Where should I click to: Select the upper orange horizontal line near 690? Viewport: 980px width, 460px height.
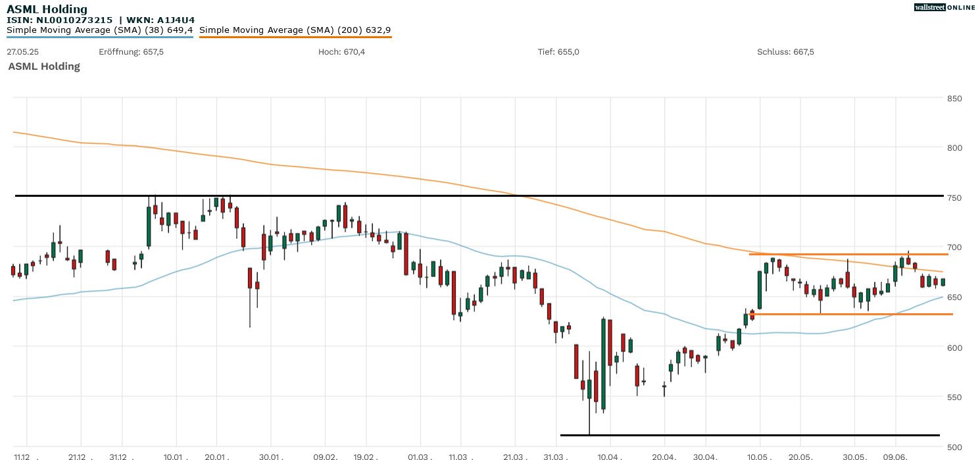pyautogui.click(x=848, y=254)
